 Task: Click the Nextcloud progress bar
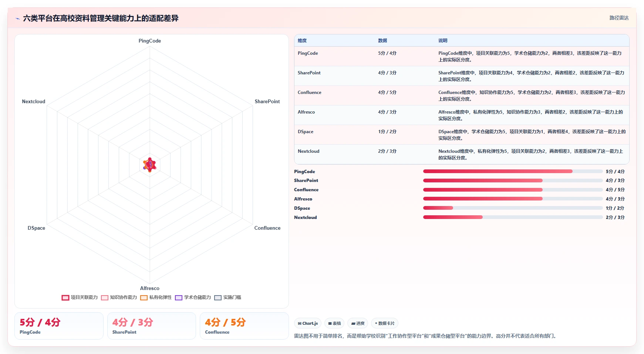[x=513, y=217]
